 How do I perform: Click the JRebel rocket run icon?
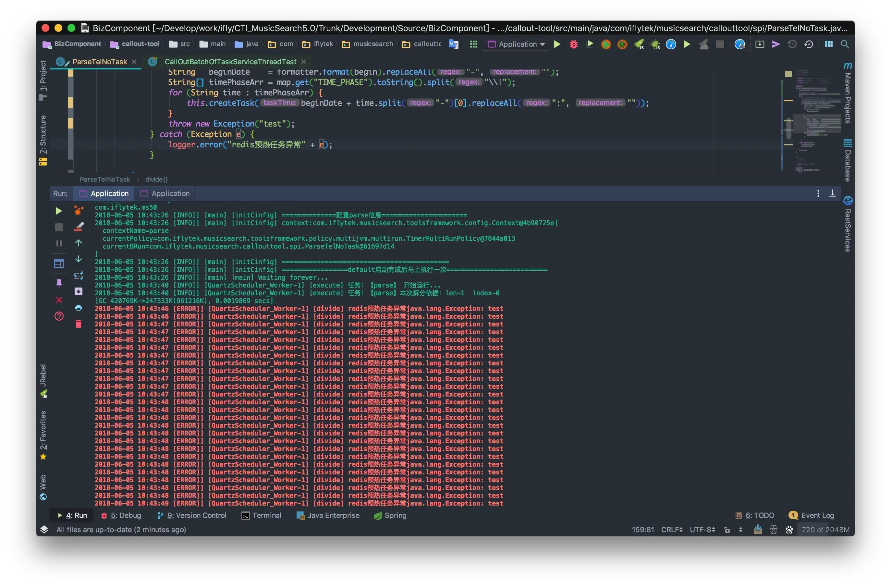pos(638,44)
